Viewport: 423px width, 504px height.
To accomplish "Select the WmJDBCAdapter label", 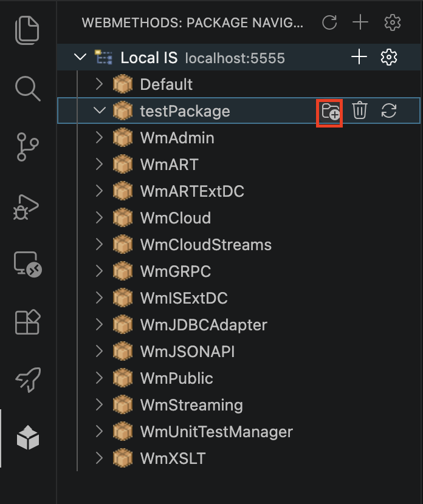I will tap(204, 325).
